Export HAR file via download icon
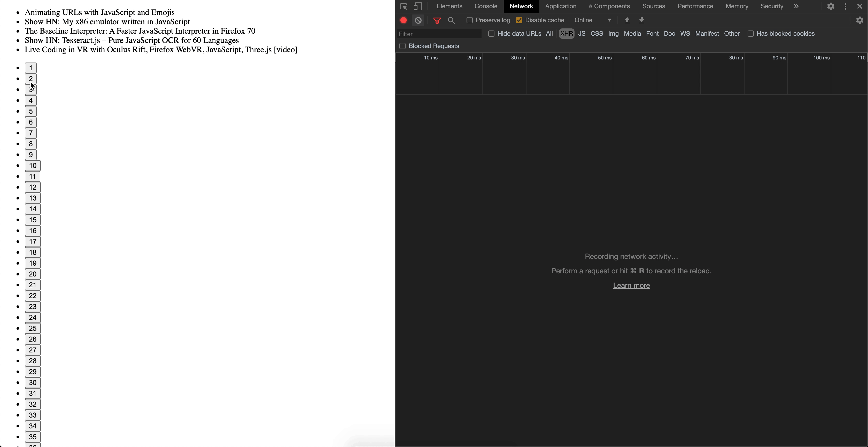The width and height of the screenshot is (868, 447). [641, 20]
